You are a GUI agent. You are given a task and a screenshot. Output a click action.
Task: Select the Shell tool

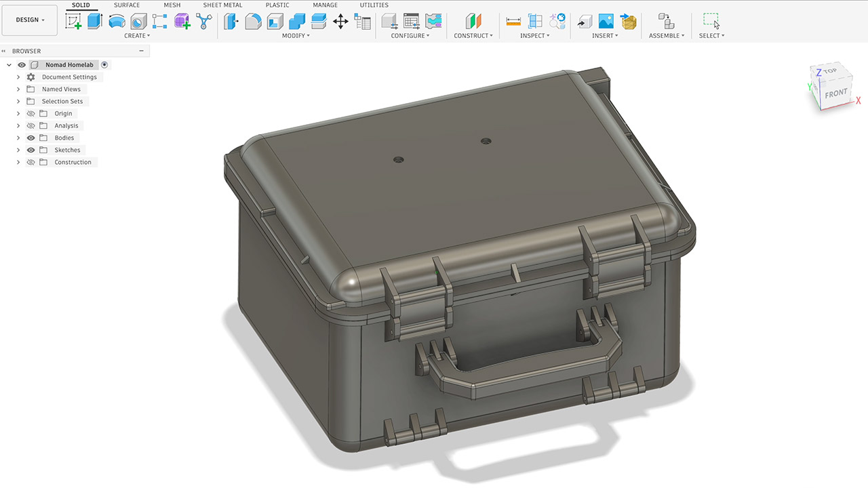click(x=275, y=21)
